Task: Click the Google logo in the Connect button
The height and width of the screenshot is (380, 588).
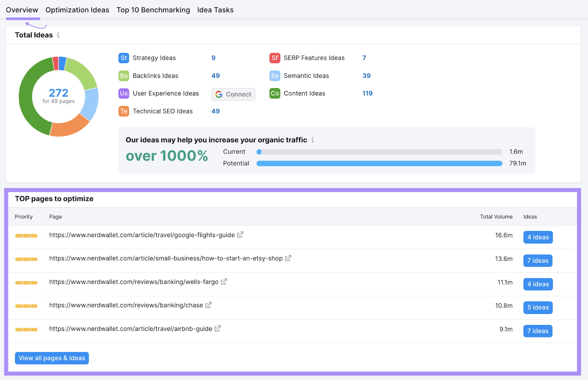Action: pos(219,94)
